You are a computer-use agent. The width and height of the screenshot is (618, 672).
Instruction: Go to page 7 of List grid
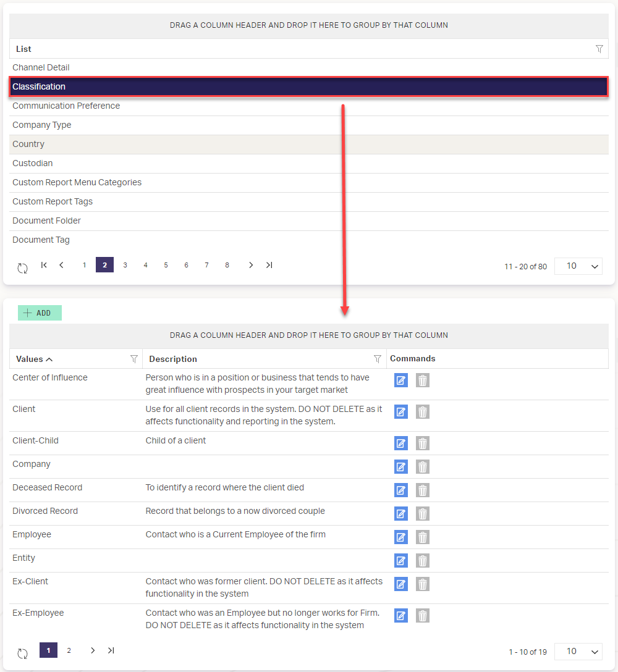(x=206, y=265)
